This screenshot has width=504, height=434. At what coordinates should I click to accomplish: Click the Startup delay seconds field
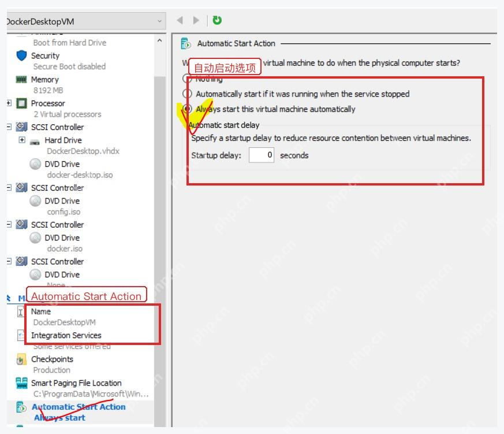pyautogui.click(x=262, y=155)
